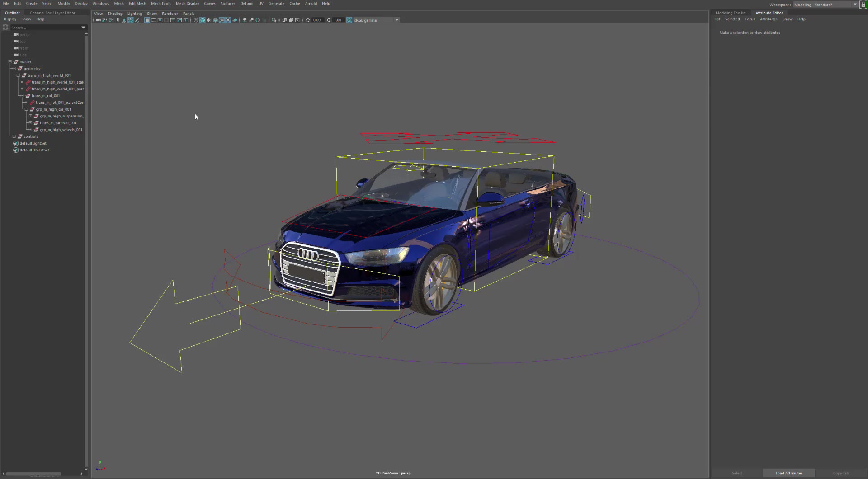Select the top camera in Outliner
The width and height of the screenshot is (868, 479).
22,42
